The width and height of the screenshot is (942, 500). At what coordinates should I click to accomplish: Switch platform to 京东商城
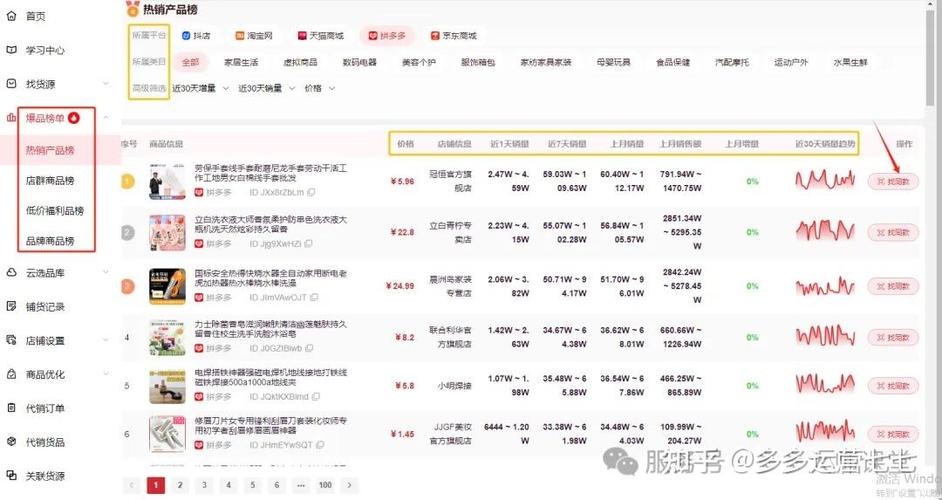click(x=454, y=35)
